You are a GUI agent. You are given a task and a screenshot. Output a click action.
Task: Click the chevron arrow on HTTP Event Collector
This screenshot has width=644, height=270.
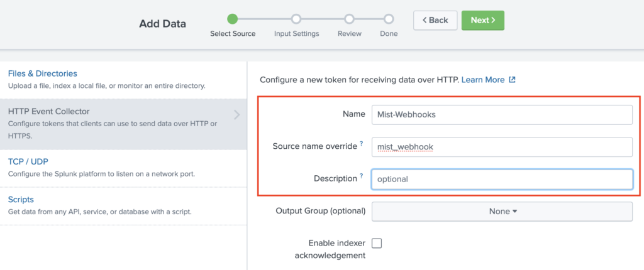point(237,115)
